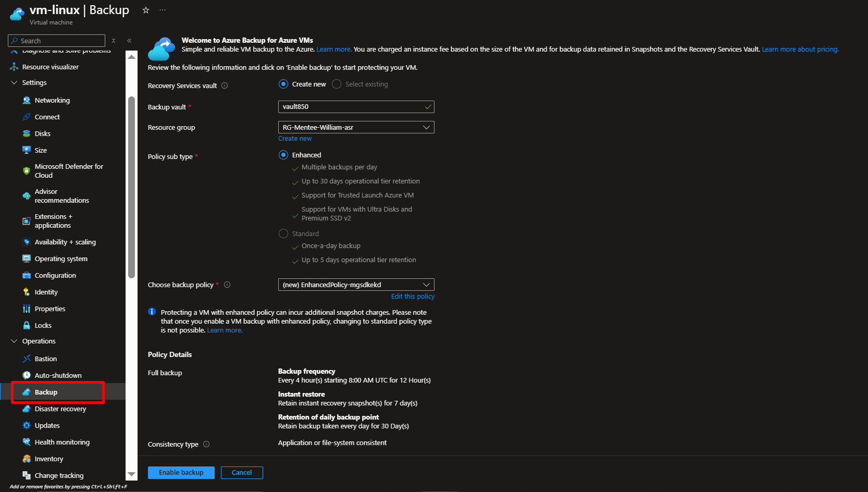This screenshot has height=492, width=868.
Task: Open Bastion via its sidebar icon
Action: [x=27, y=359]
